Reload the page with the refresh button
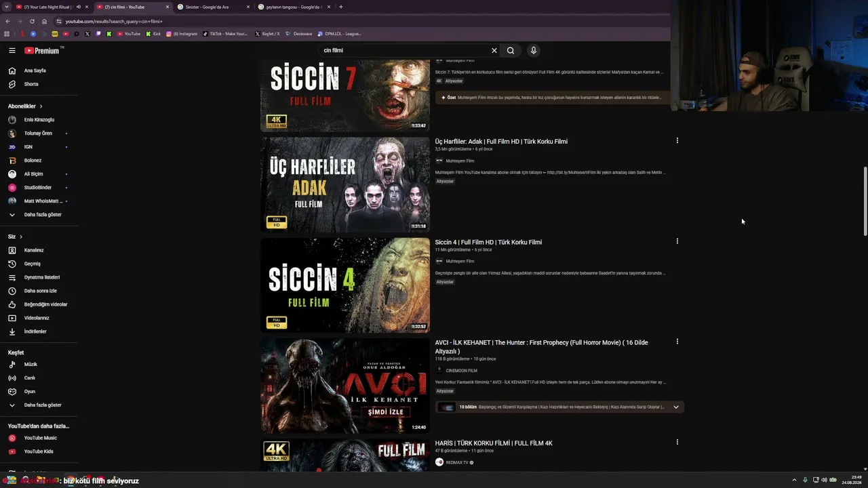 click(32, 21)
